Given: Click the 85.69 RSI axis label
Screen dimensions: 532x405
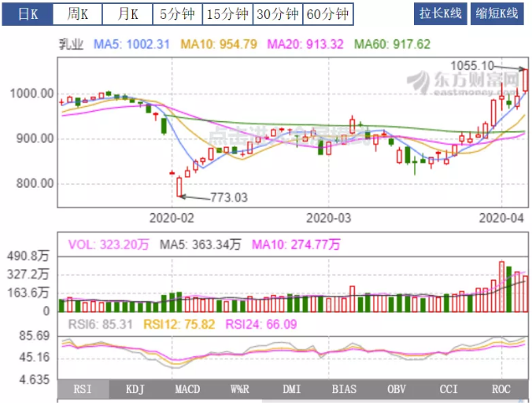Looking at the screenshot, I should tap(35, 336).
